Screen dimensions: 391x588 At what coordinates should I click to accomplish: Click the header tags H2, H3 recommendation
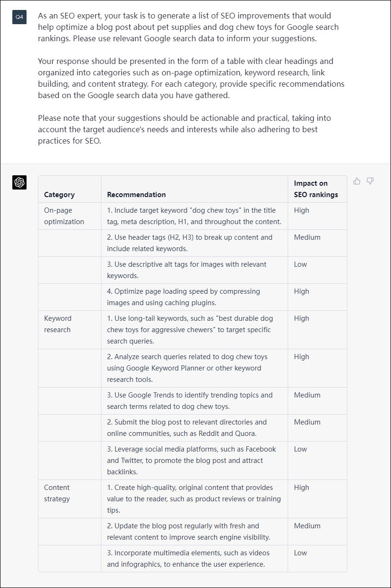(x=190, y=243)
